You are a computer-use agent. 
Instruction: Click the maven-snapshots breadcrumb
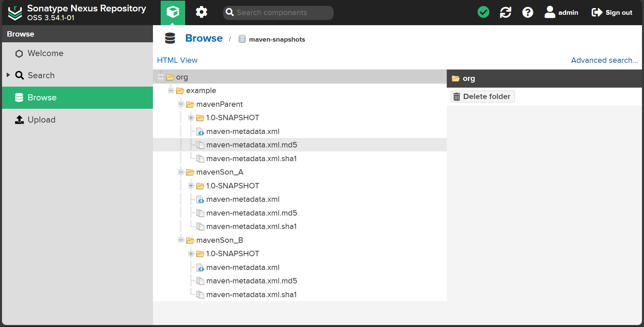point(277,39)
